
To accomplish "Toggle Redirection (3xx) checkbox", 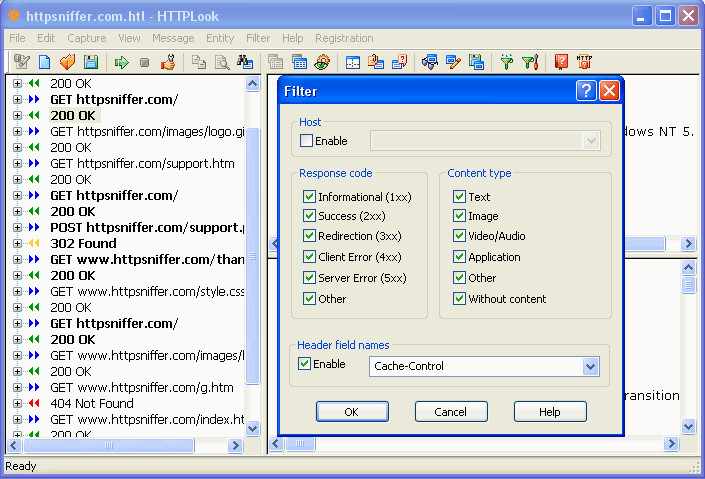I will point(309,236).
